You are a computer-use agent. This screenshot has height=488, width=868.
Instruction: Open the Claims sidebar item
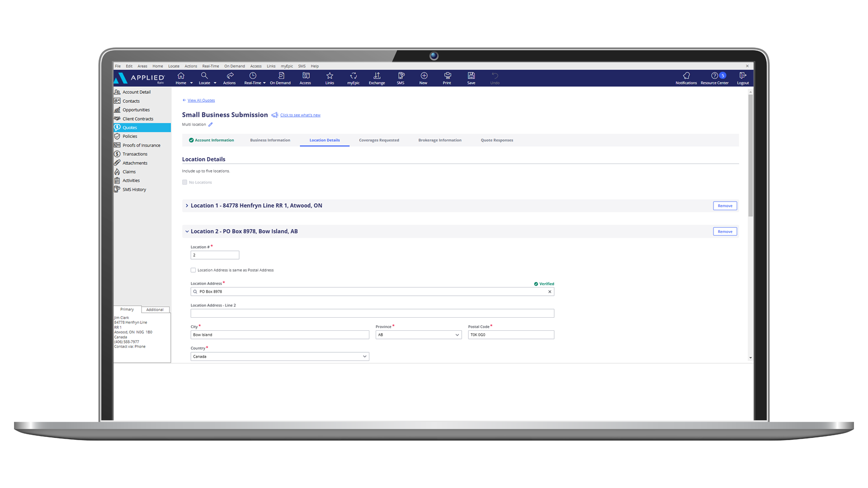(129, 172)
